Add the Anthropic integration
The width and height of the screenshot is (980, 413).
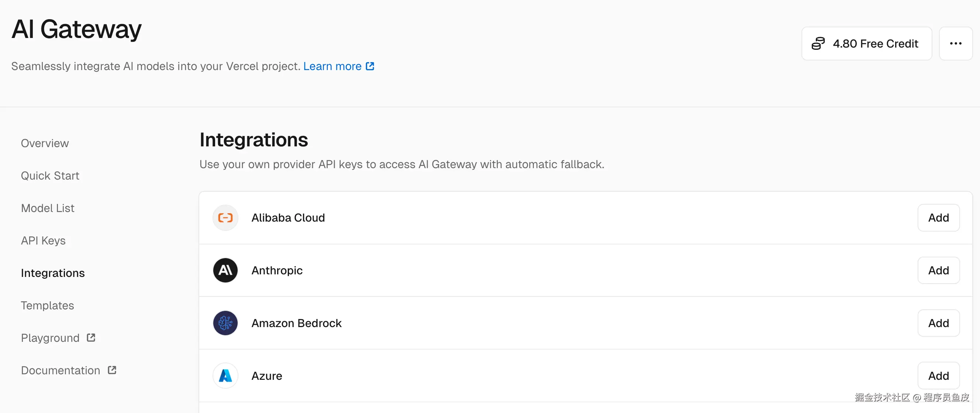[938, 270]
